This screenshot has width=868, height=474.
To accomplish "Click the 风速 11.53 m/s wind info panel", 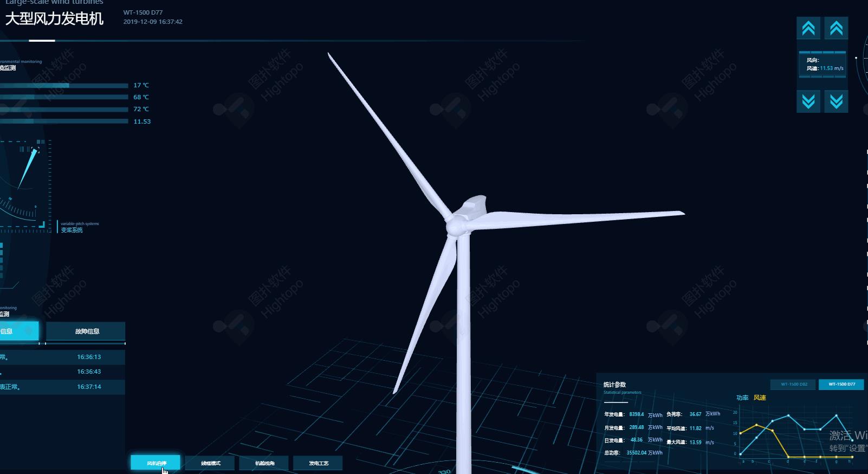I will [822, 65].
